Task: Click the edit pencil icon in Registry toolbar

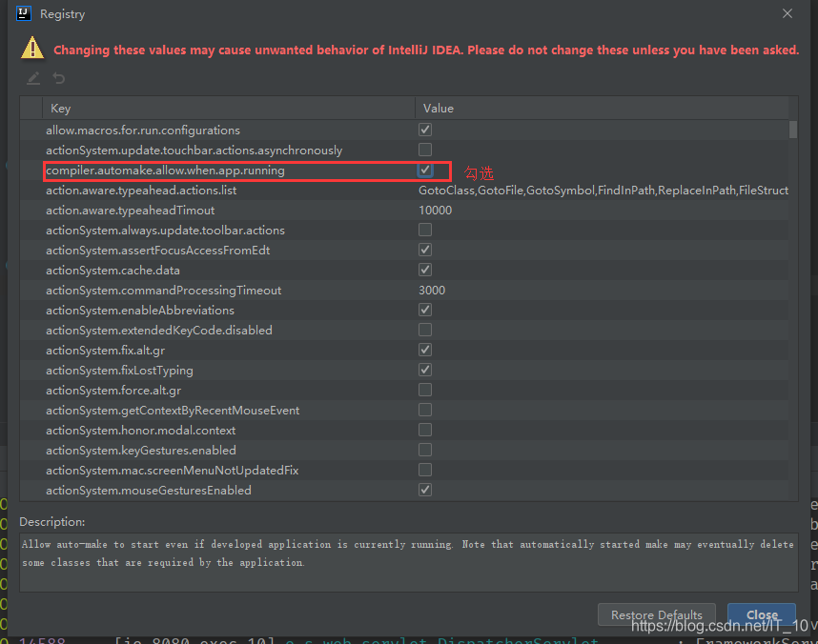Action: point(33,78)
